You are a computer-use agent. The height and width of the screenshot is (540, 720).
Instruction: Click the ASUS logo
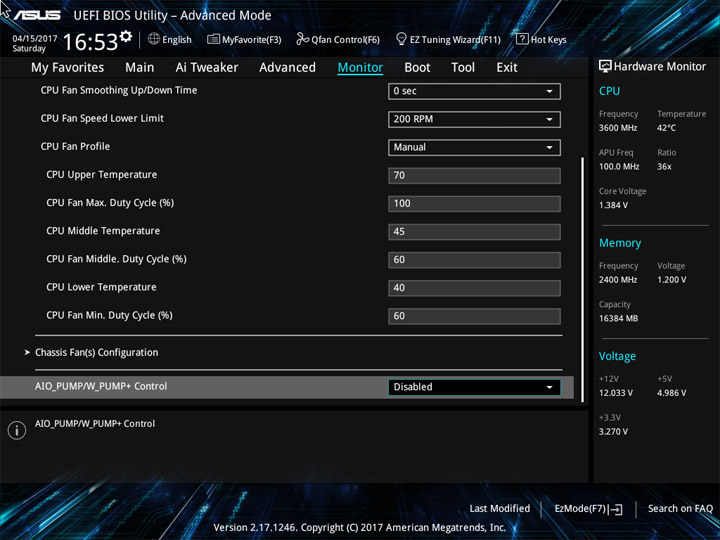pos(37,15)
